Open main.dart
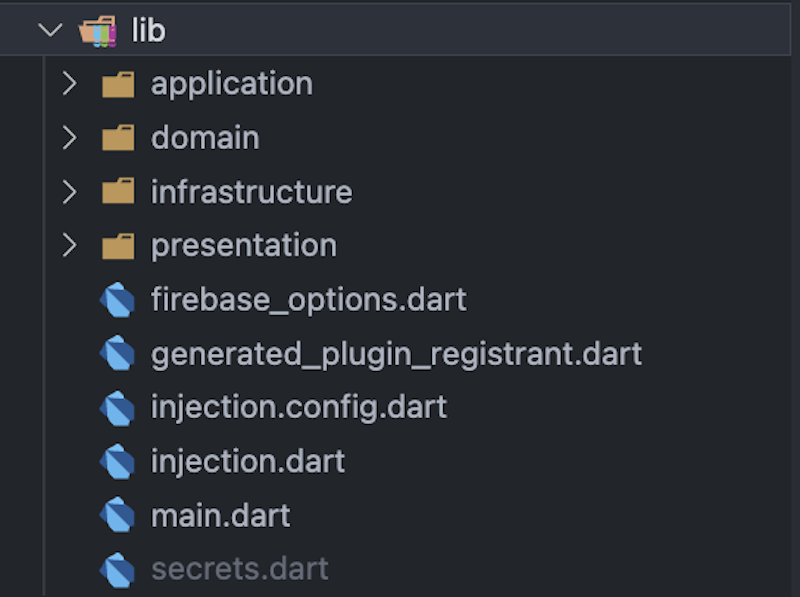Screen dimensions: 800x597 coord(220,515)
